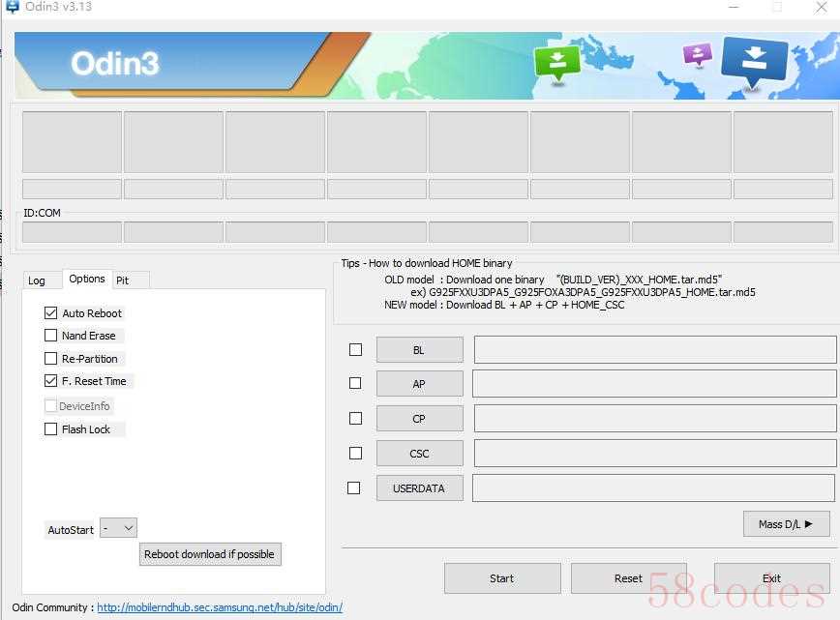The width and height of the screenshot is (840, 620).
Task: Click the Odin3 banner logo text
Action: pyautogui.click(x=114, y=63)
